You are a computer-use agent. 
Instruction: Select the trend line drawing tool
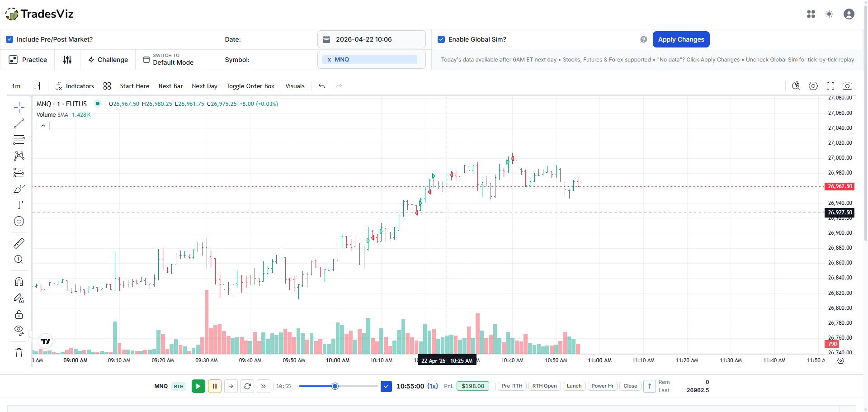(19, 123)
